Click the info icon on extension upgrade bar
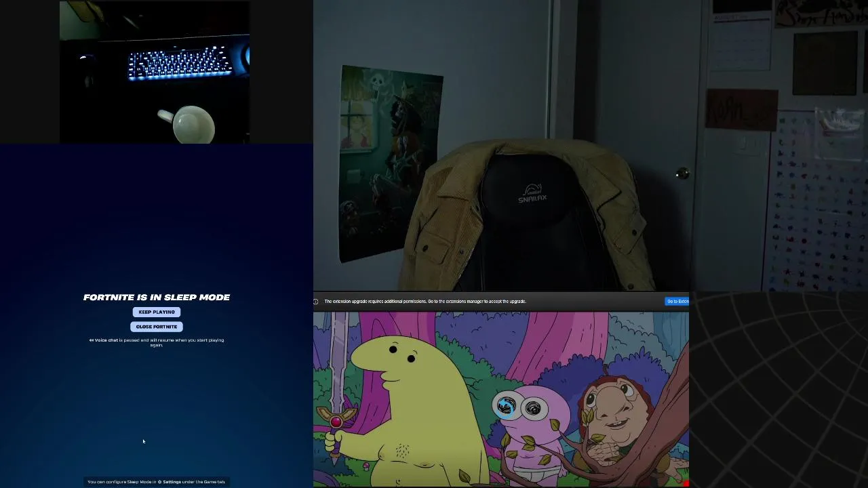 (316, 302)
